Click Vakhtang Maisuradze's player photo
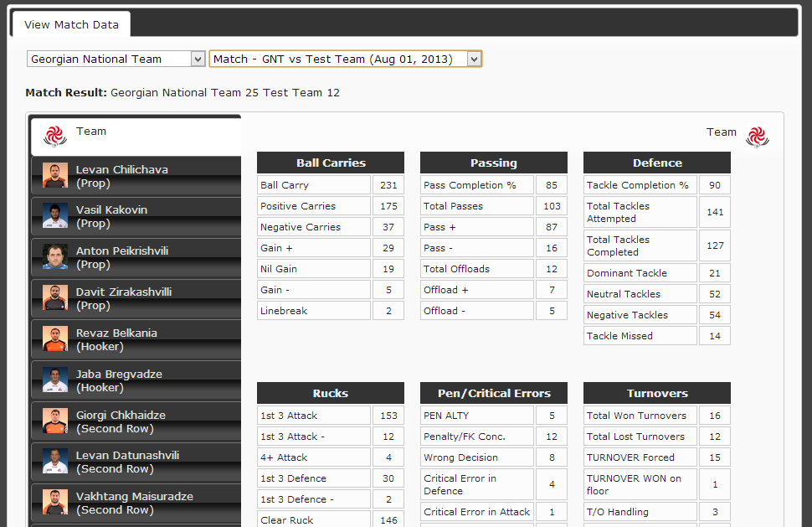The width and height of the screenshot is (812, 527). click(55, 502)
